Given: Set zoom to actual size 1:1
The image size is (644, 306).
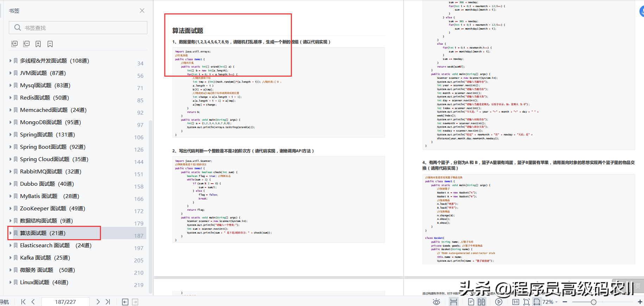Looking at the screenshot, I should (x=516, y=302).
